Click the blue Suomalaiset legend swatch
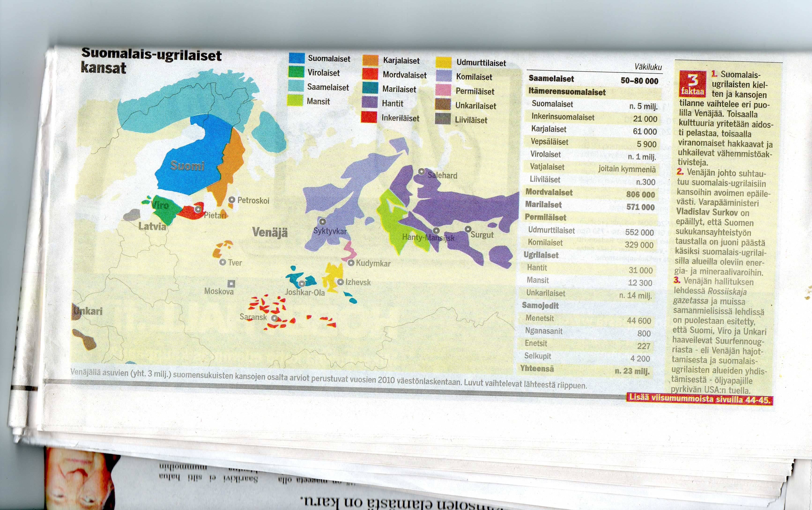The image size is (812, 510). [x=297, y=58]
